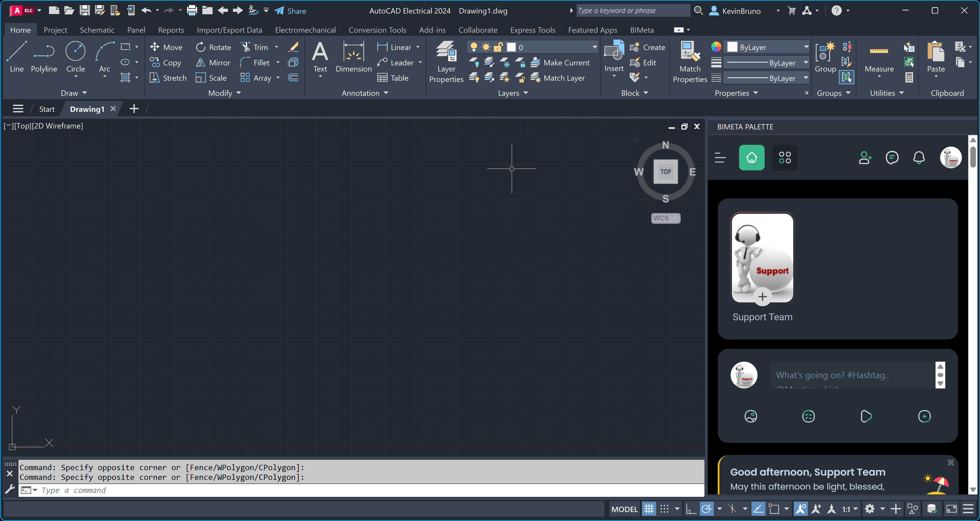Toggle MODEL space button
980x521 pixels.
(624, 509)
